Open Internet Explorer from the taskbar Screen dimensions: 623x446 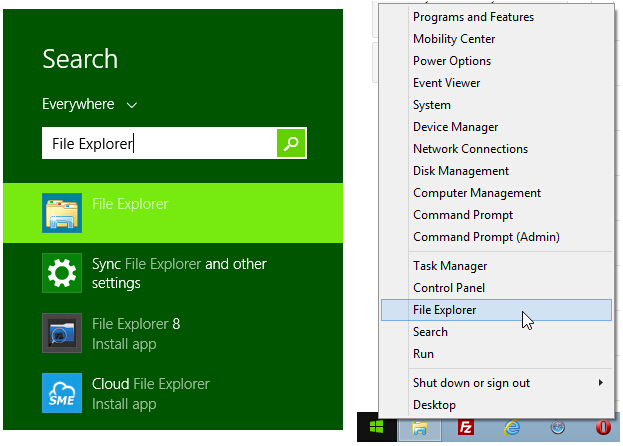pos(512,428)
